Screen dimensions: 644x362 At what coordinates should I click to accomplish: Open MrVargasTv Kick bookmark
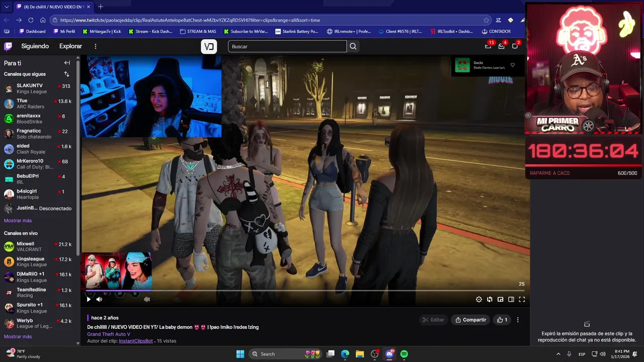click(x=102, y=31)
